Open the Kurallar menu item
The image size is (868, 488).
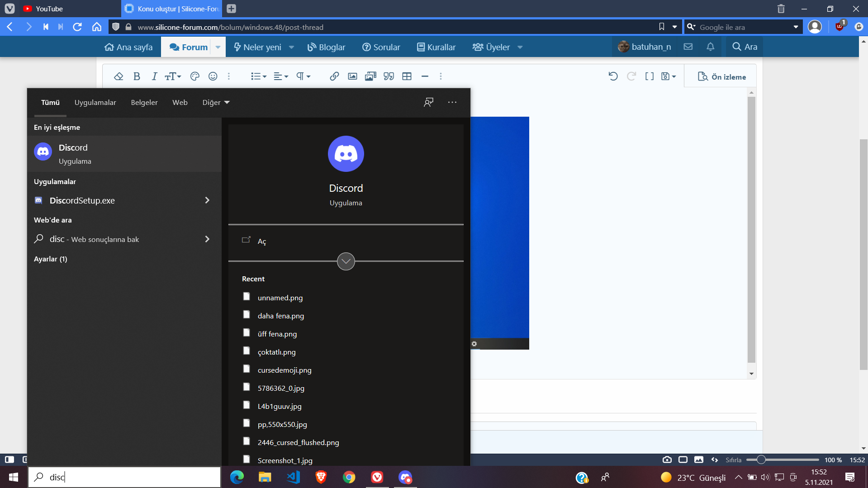point(436,47)
